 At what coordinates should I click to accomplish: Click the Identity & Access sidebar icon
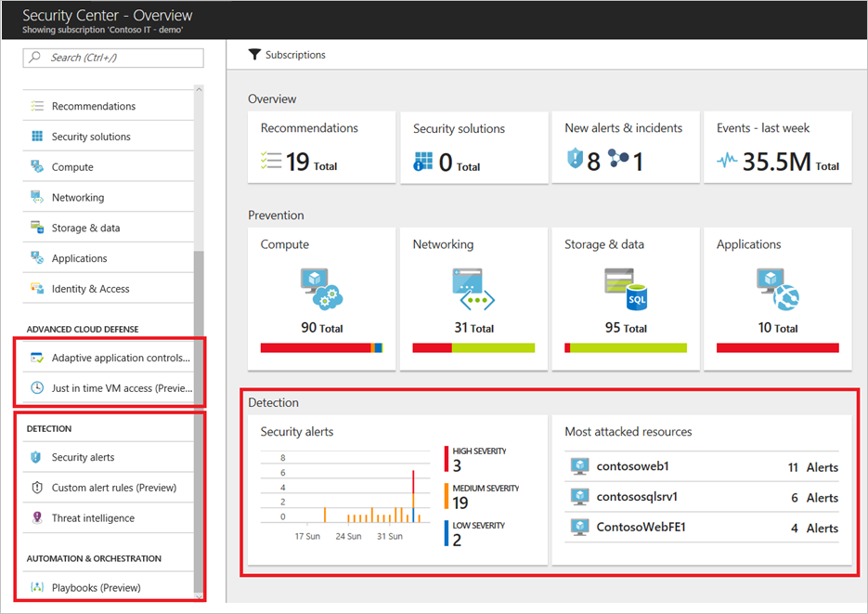(37, 289)
